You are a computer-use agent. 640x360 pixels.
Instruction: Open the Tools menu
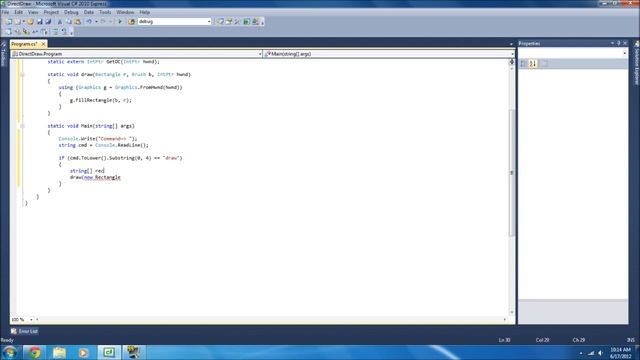tap(105, 12)
